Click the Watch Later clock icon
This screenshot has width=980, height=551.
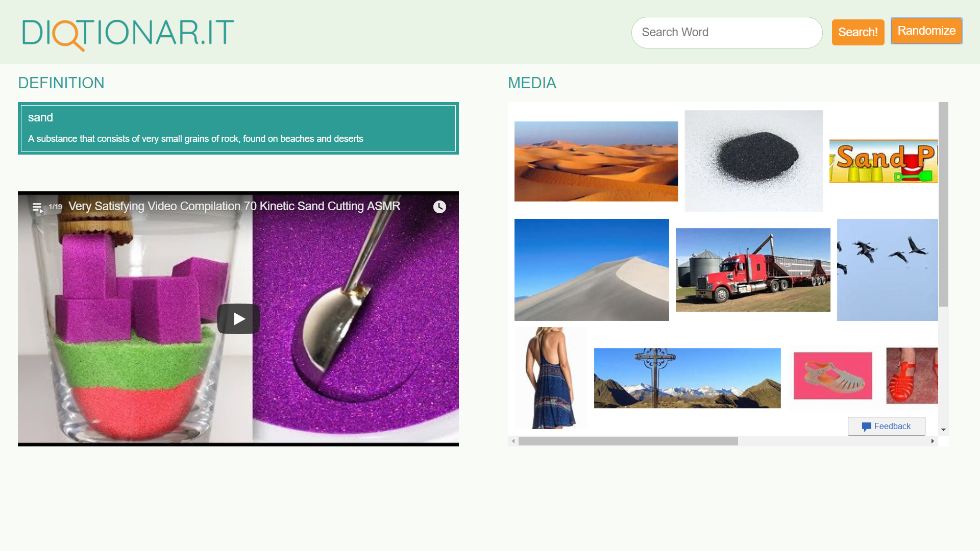click(439, 207)
